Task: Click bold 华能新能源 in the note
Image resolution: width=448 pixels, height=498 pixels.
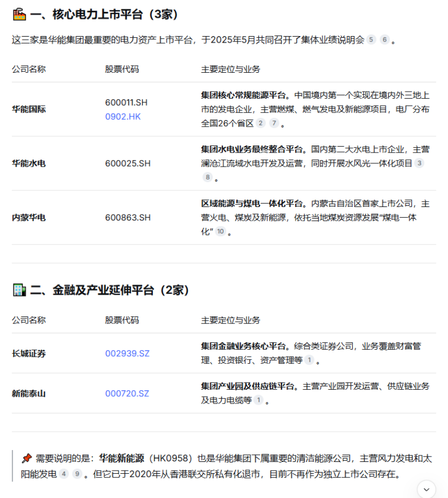Action: (x=122, y=458)
